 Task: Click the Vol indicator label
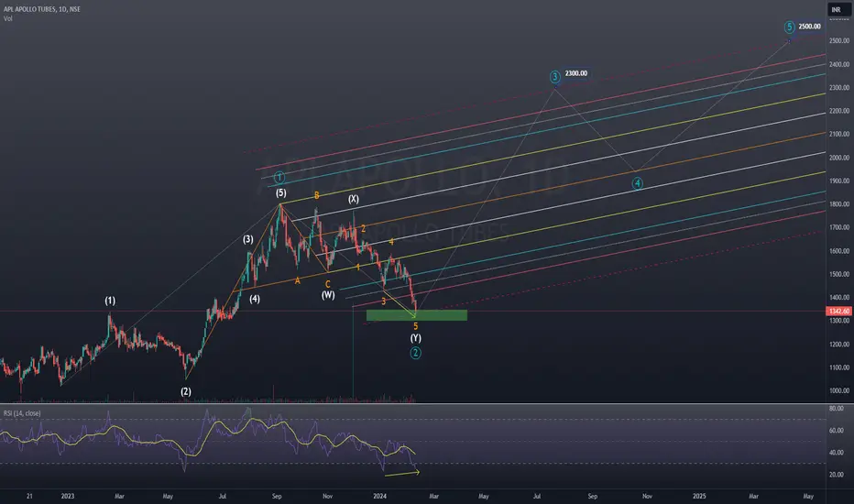click(7, 18)
